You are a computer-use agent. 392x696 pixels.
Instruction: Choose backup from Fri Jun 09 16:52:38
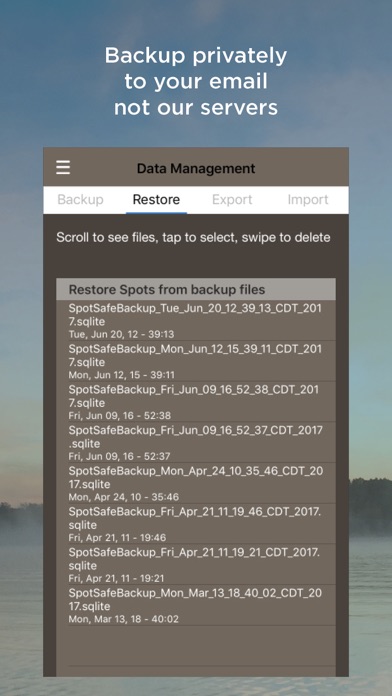coord(196,402)
